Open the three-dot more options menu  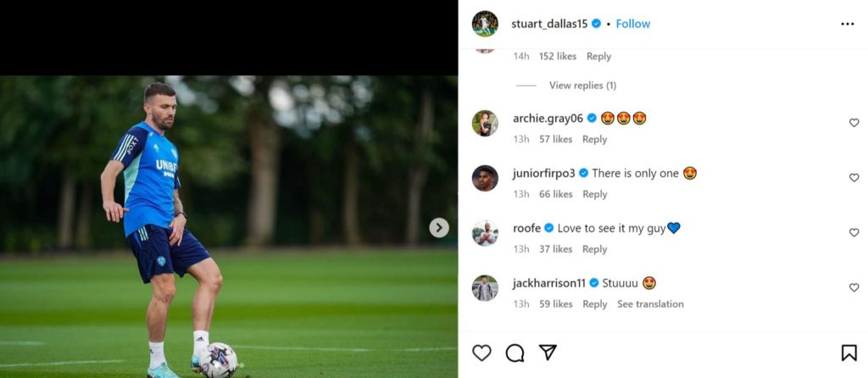click(847, 24)
